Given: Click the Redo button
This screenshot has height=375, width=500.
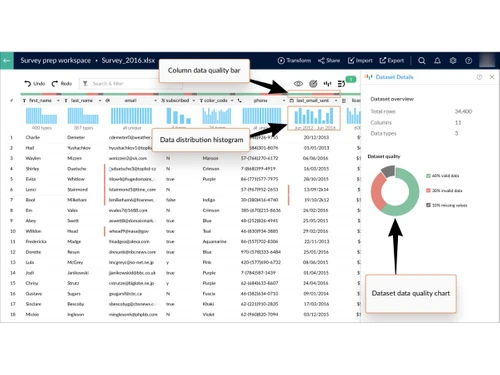Looking at the screenshot, I should point(62,83).
